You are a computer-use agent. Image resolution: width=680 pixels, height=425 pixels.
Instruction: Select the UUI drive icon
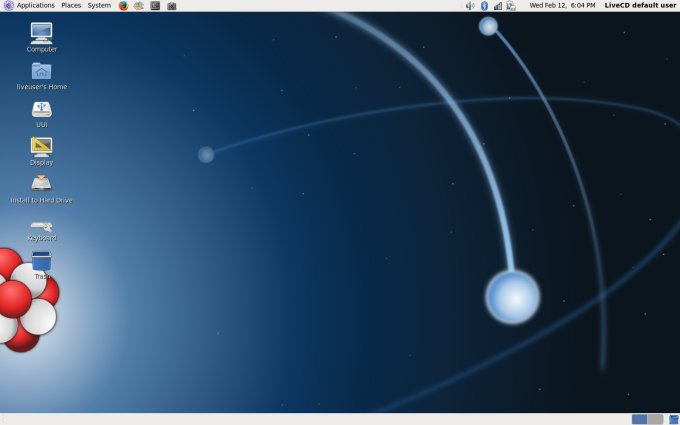coord(42,114)
